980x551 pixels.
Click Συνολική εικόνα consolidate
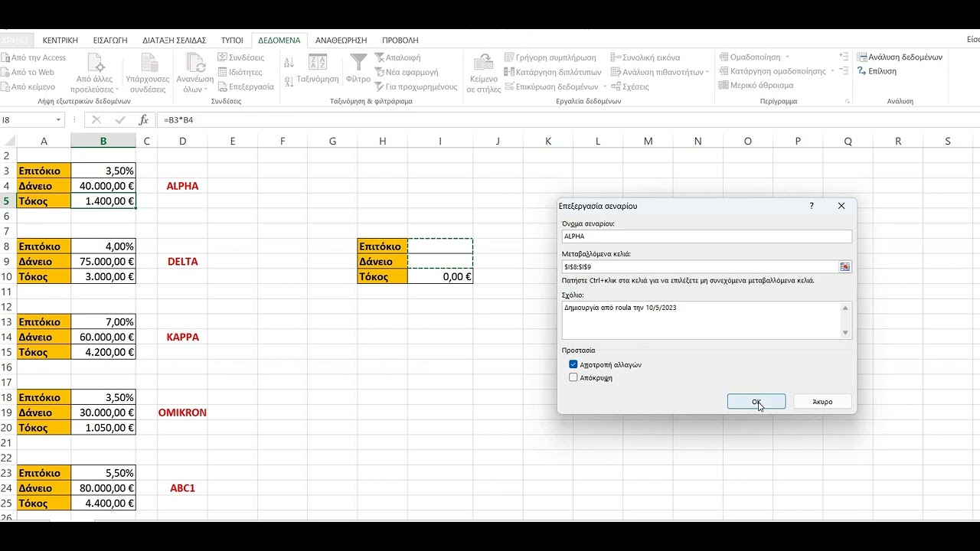645,57
